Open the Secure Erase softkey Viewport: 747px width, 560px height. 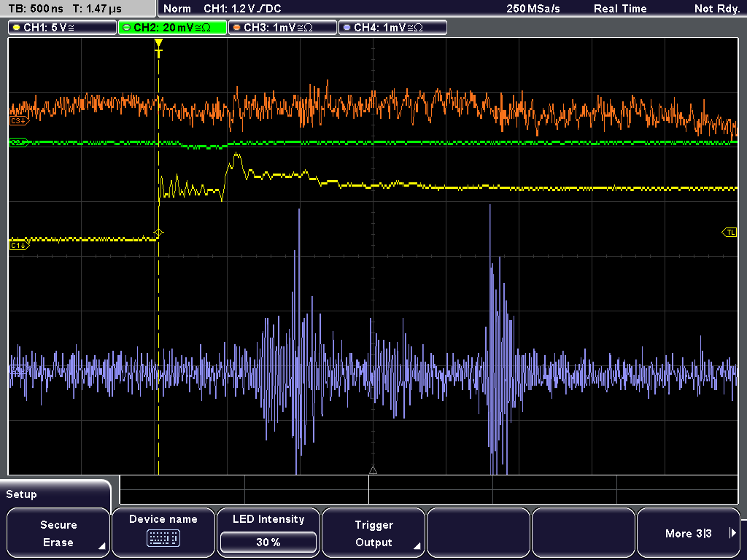[58, 533]
